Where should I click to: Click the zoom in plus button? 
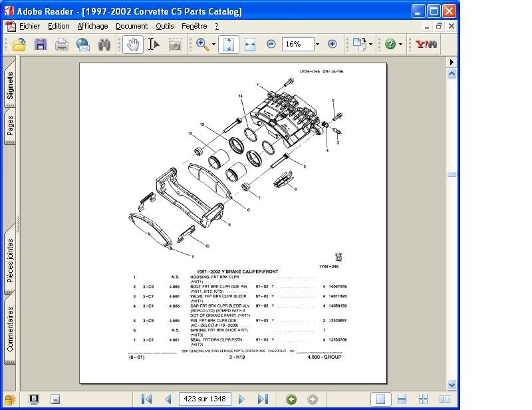click(x=332, y=44)
